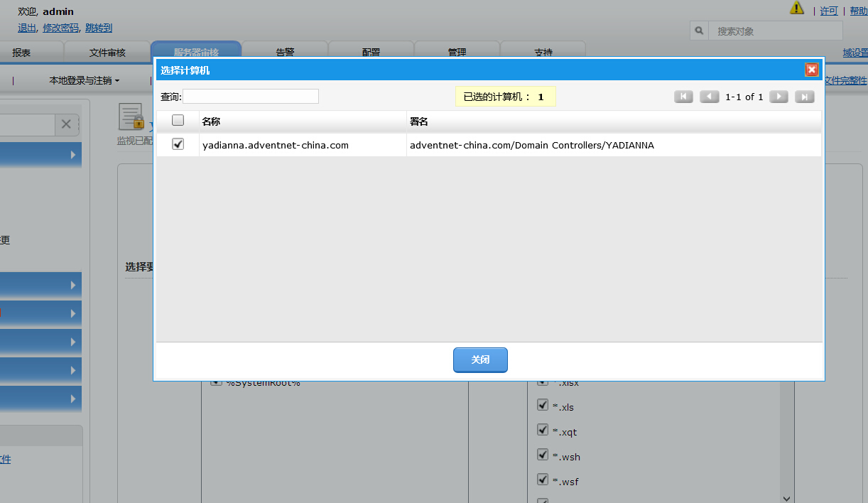
Task: Sort by the 名称 column header
Action: pyautogui.click(x=211, y=121)
